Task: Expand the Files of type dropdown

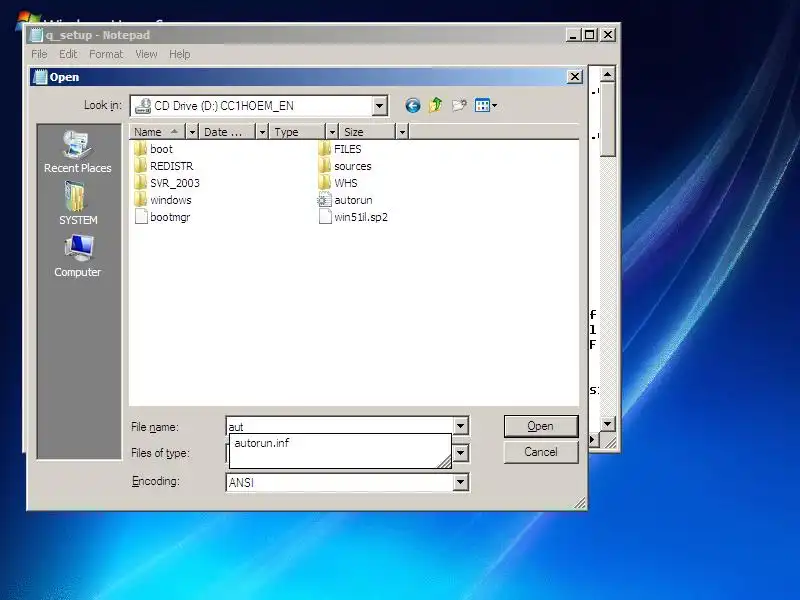Action: (460, 453)
